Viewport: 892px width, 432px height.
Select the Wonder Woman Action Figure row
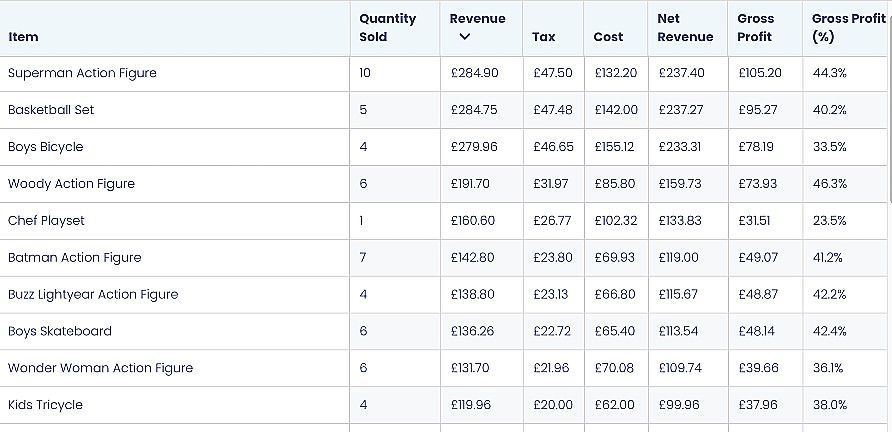tap(100, 368)
